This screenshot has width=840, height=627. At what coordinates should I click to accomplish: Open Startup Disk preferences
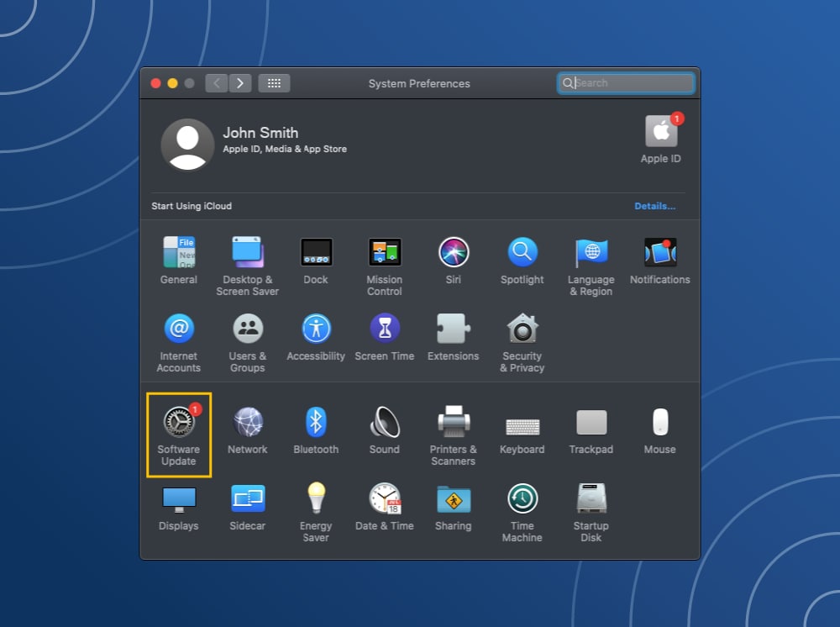(x=591, y=513)
